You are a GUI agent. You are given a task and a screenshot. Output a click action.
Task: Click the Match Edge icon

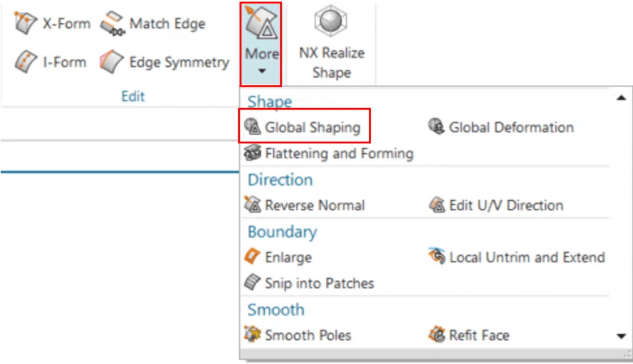click(113, 23)
